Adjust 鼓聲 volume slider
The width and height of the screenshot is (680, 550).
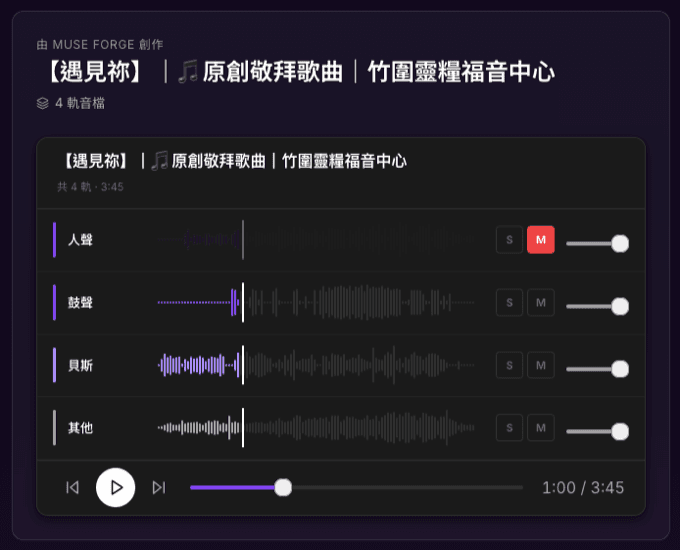598,306
